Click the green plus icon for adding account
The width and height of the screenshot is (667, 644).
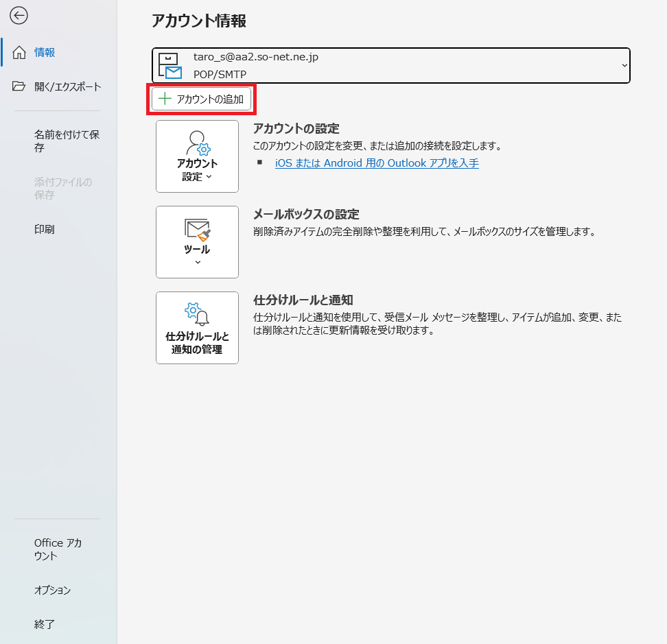click(165, 99)
